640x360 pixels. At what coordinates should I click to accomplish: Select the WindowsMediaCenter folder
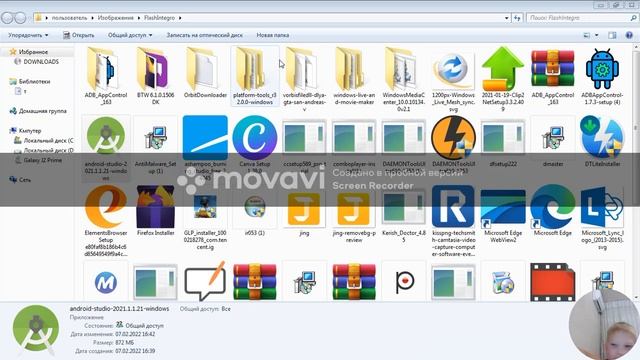[403, 79]
